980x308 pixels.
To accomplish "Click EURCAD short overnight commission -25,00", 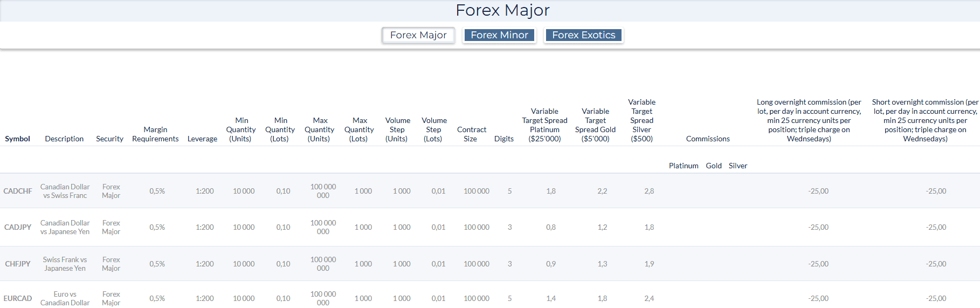I will pos(936,298).
